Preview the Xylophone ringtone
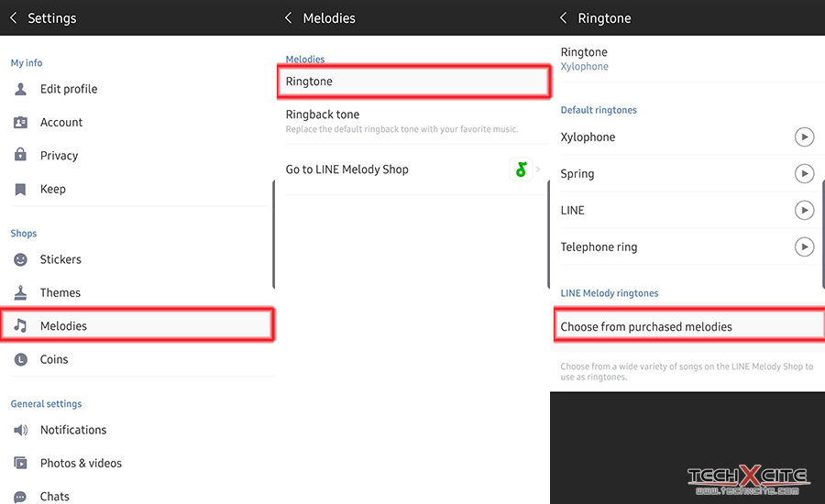Screen dimensions: 825x504 804,137
